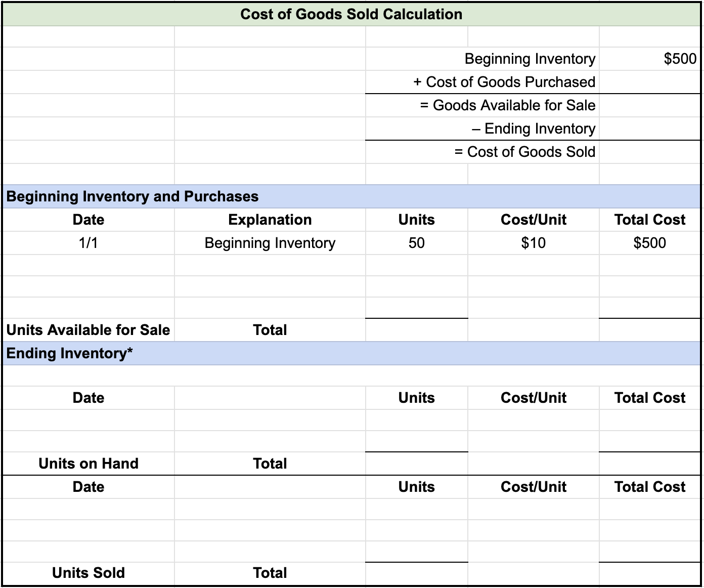Select the $500 value beside Beginning Inventory summary
This screenshot has height=588, width=704.
point(680,59)
